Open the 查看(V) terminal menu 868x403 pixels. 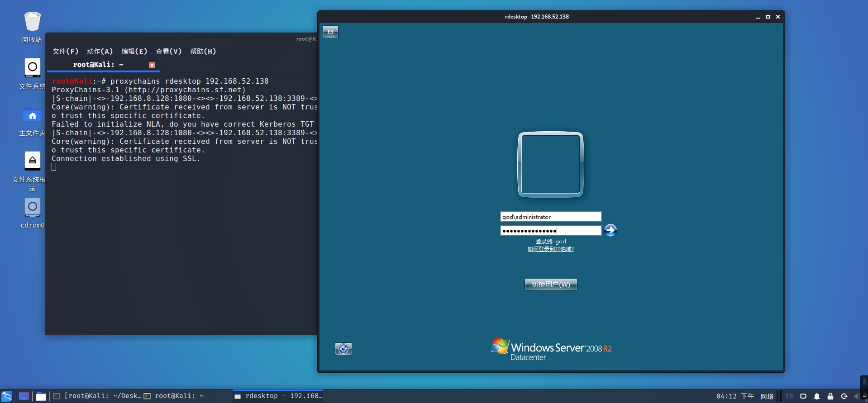169,51
